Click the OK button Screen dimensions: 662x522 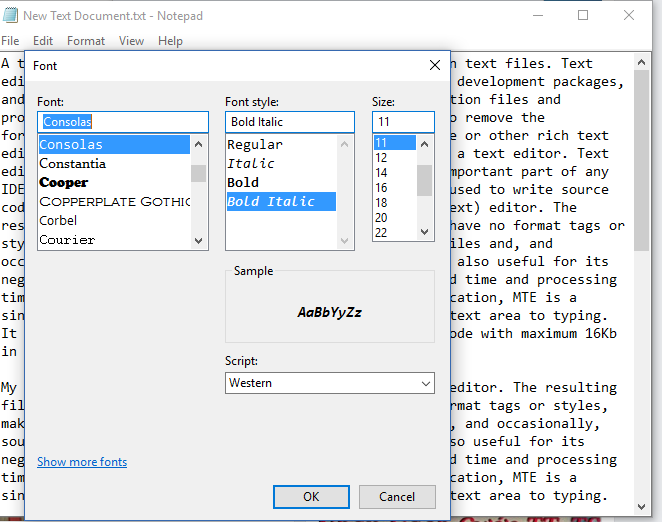pyautogui.click(x=311, y=497)
